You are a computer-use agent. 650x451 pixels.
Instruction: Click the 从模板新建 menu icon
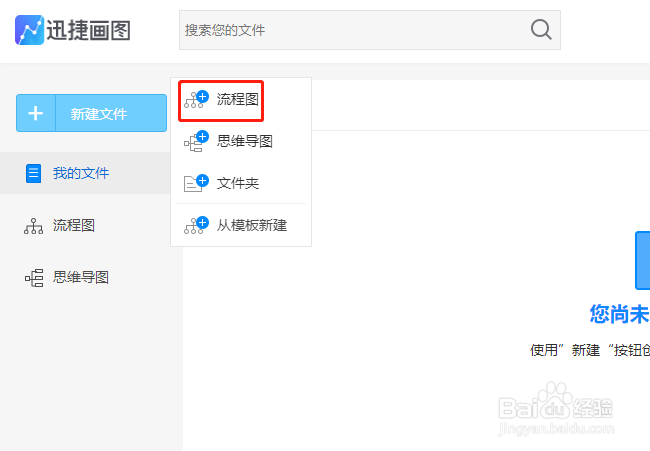196,225
